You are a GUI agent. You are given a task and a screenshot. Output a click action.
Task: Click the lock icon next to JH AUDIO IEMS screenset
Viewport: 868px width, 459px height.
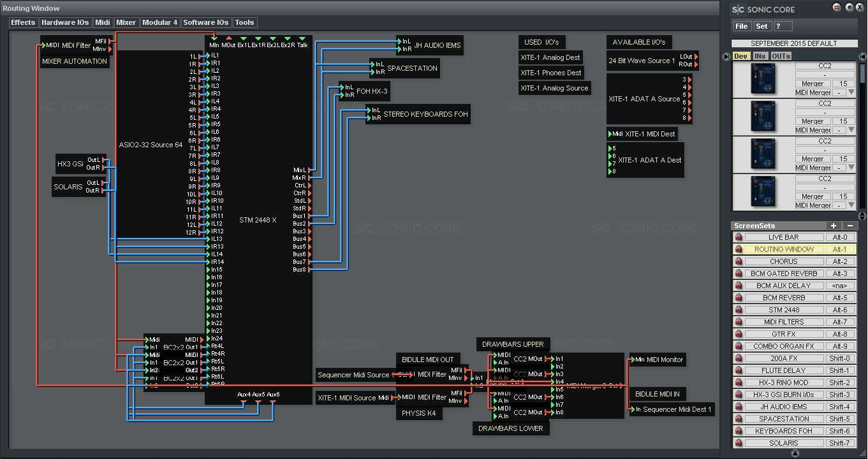point(739,407)
